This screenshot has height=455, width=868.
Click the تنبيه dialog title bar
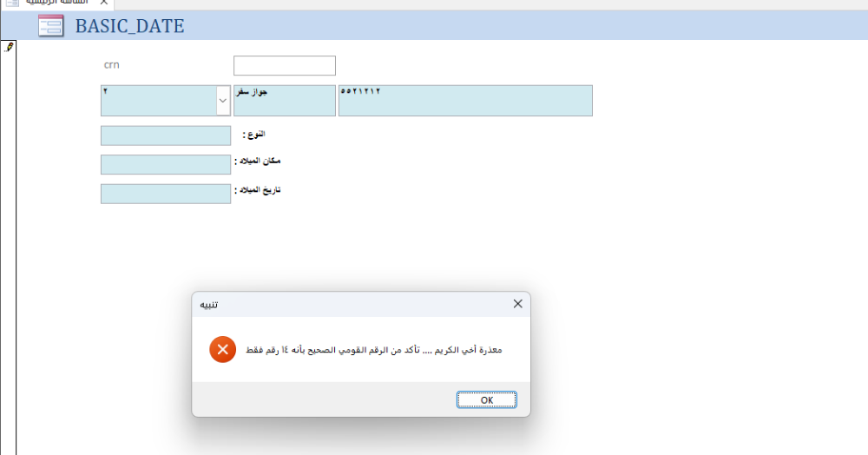point(347,304)
